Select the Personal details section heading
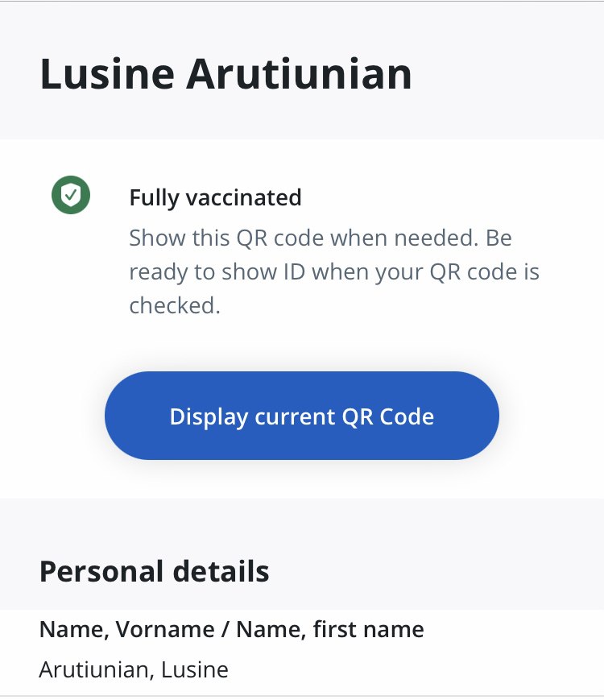The width and height of the screenshot is (604, 700). pyautogui.click(x=154, y=571)
